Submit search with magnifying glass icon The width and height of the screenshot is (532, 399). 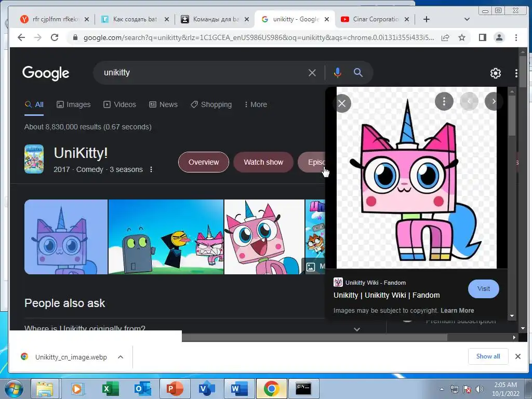[358, 73]
